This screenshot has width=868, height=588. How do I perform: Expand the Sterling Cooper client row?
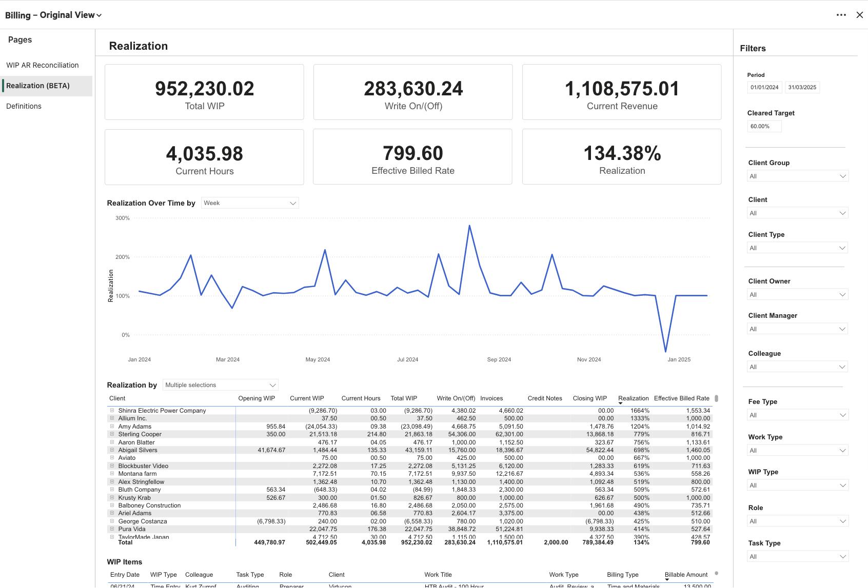pyautogui.click(x=112, y=434)
